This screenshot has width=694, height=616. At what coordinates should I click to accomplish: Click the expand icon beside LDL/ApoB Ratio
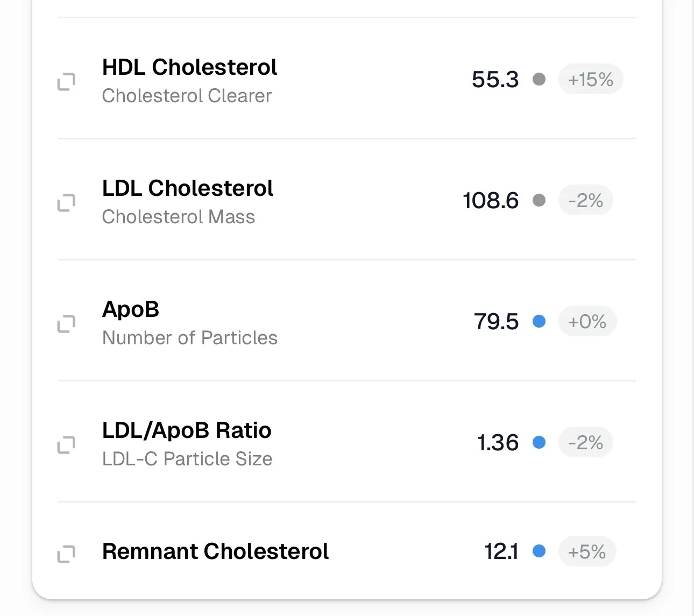66,445
